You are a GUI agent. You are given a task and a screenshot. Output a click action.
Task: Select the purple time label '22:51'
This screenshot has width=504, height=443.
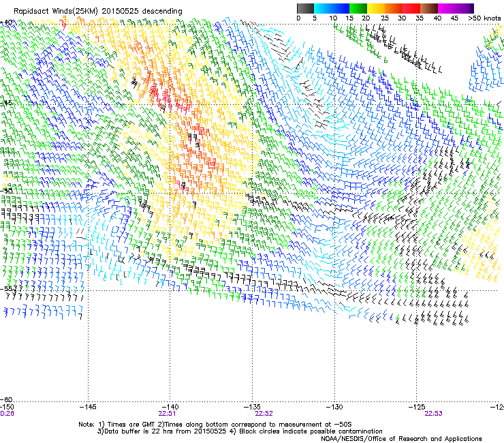point(167,414)
